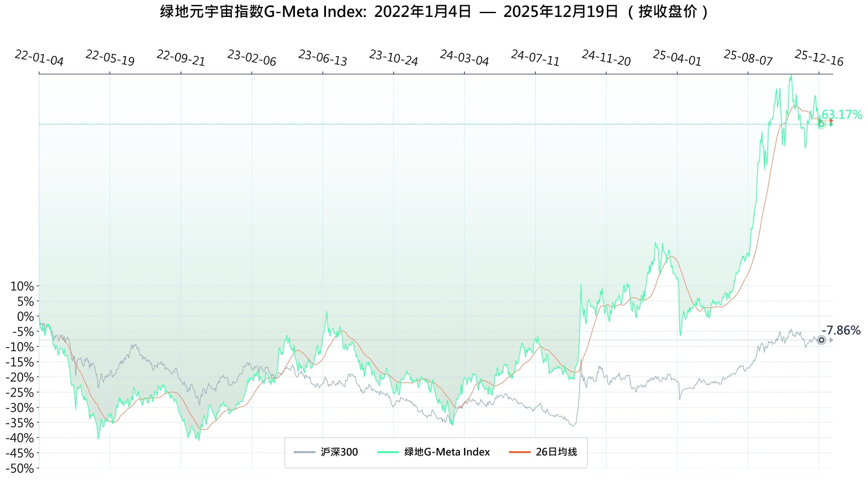Click the 沪深300 legend label
The height and width of the screenshot is (481, 868).
339,452
